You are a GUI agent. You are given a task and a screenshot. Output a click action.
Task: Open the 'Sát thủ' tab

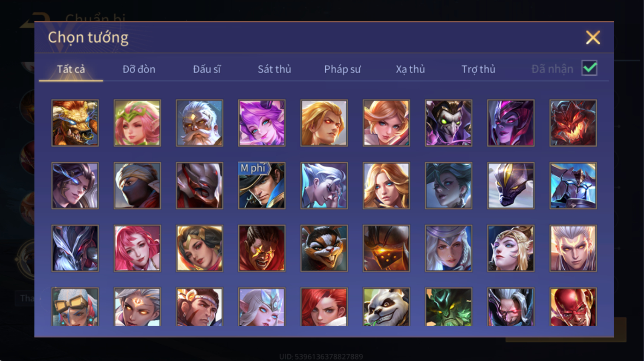[x=274, y=69]
